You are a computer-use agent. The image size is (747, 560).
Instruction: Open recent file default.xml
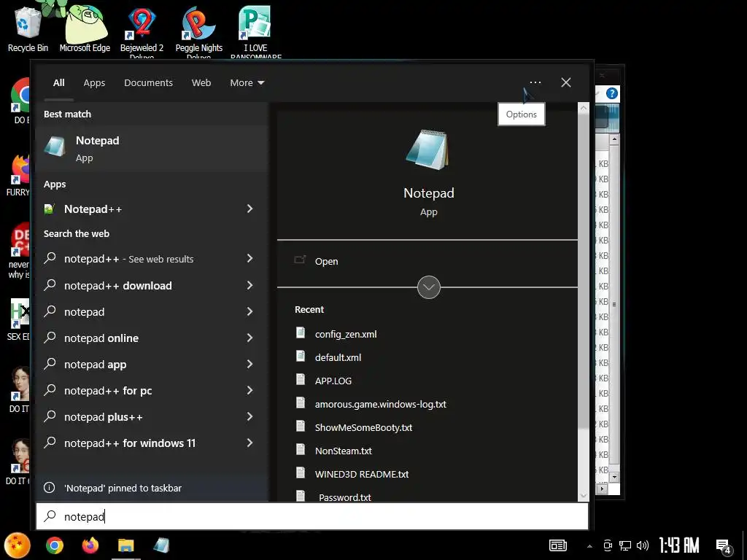pyautogui.click(x=338, y=357)
